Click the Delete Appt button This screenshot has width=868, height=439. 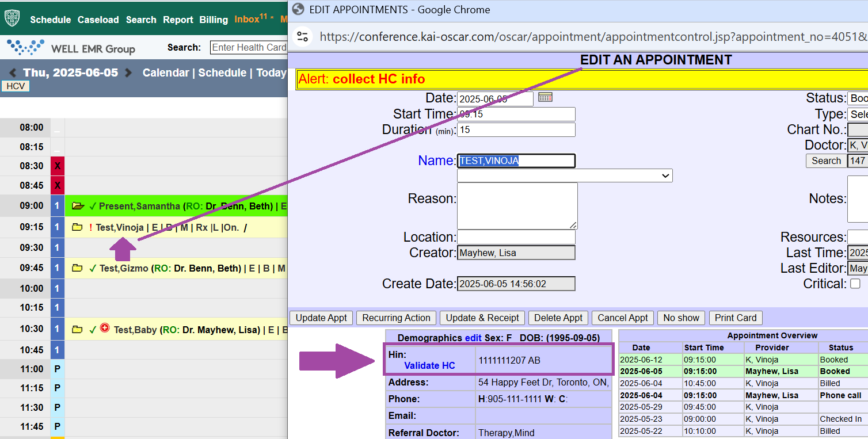[558, 318]
